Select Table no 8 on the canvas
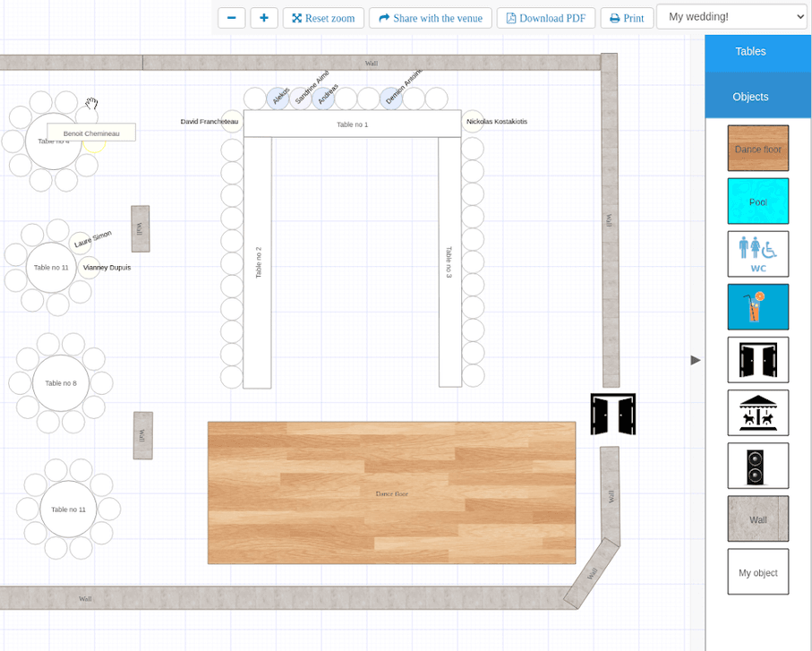The width and height of the screenshot is (812, 651). (61, 383)
